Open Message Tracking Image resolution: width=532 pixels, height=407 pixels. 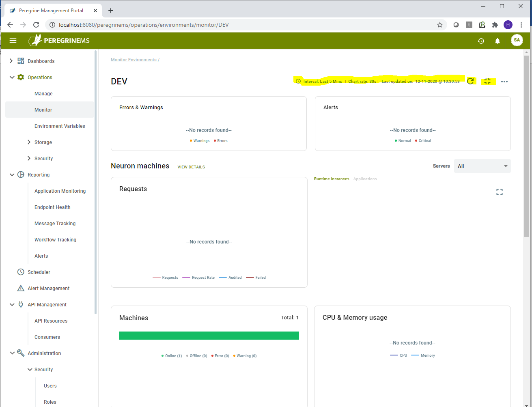pos(55,223)
